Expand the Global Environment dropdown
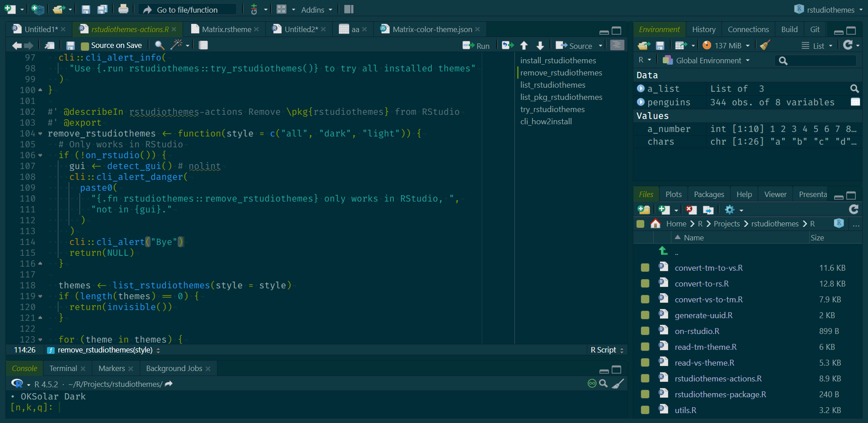The width and height of the screenshot is (868, 423). point(709,60)
